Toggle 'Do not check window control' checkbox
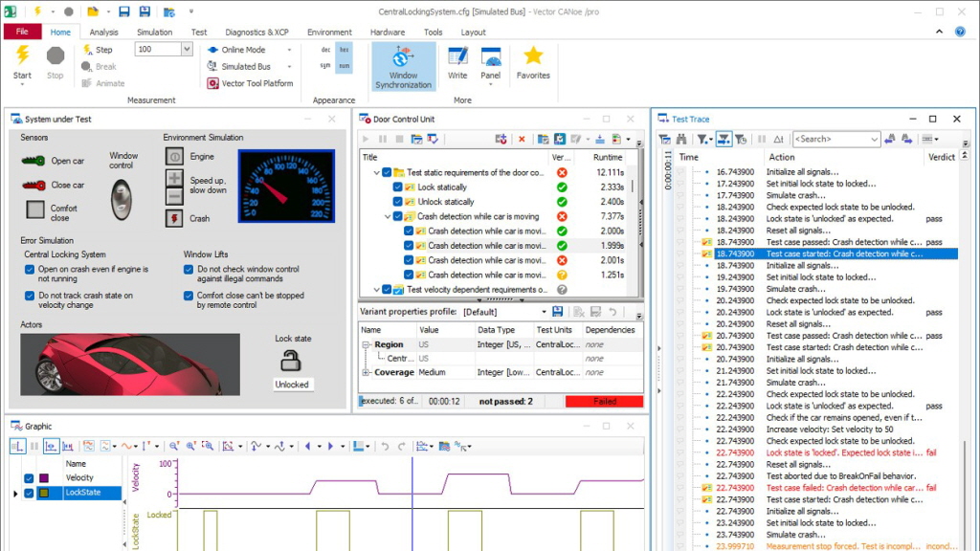Viewport: 980px width, 551px height. tap(189, 270)
